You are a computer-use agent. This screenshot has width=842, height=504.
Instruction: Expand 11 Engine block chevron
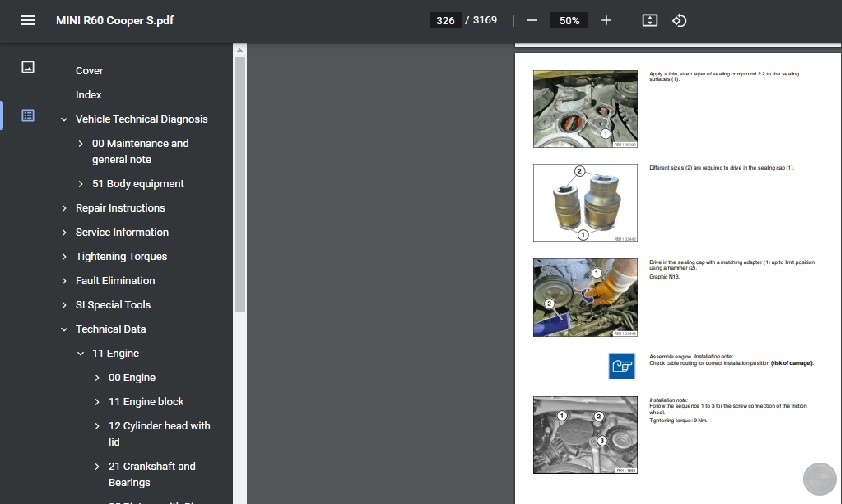tap(97, 401)
